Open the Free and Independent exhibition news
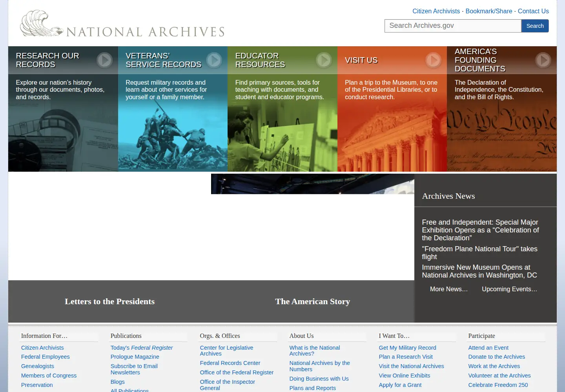This screenshot has width=565, height=392. (x=480, y=230)
